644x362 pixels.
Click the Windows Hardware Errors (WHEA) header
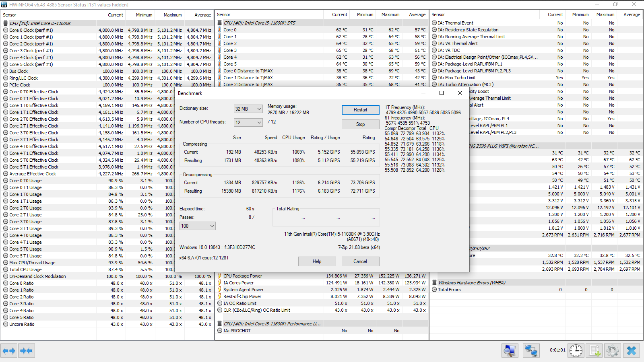click(x=472, y=283)
